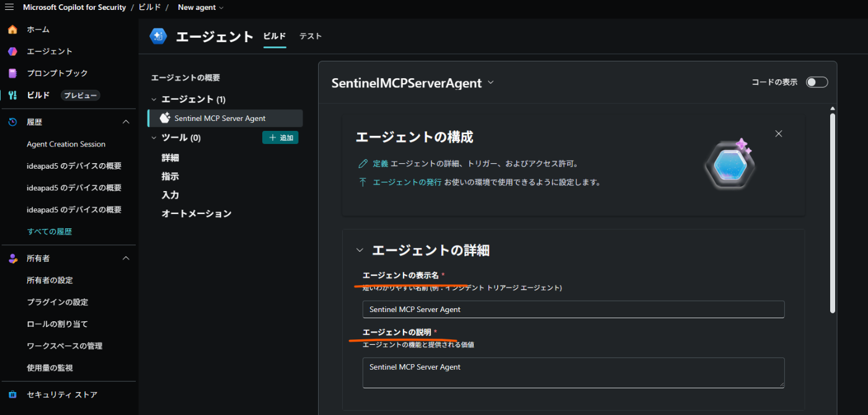Click the エージェントの発行 link
This screenshot has height=415, width=868.
point(407,182)
